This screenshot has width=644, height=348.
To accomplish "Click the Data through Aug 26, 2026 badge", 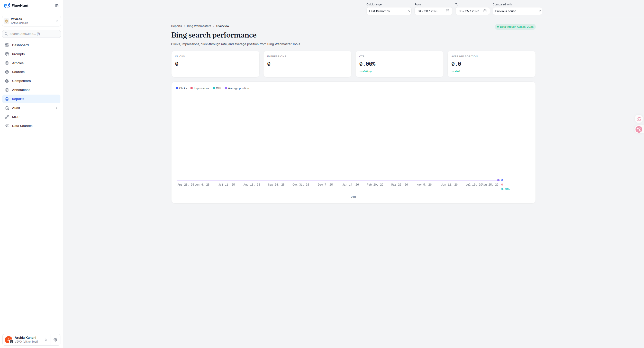I will pos(515,27).
